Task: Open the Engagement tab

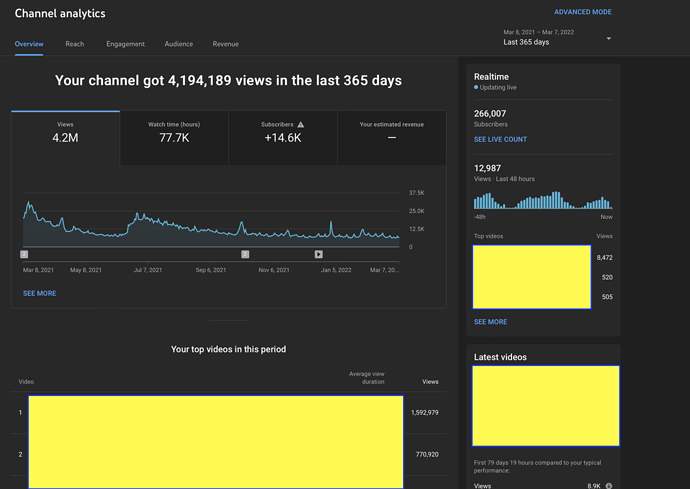Action: [126, 44]
